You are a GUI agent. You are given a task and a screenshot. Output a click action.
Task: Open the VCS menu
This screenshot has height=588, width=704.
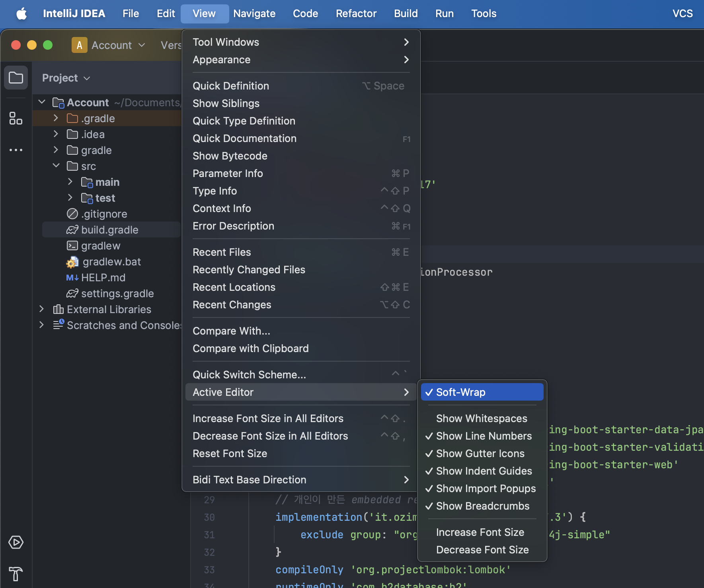(x=683, y=14)
